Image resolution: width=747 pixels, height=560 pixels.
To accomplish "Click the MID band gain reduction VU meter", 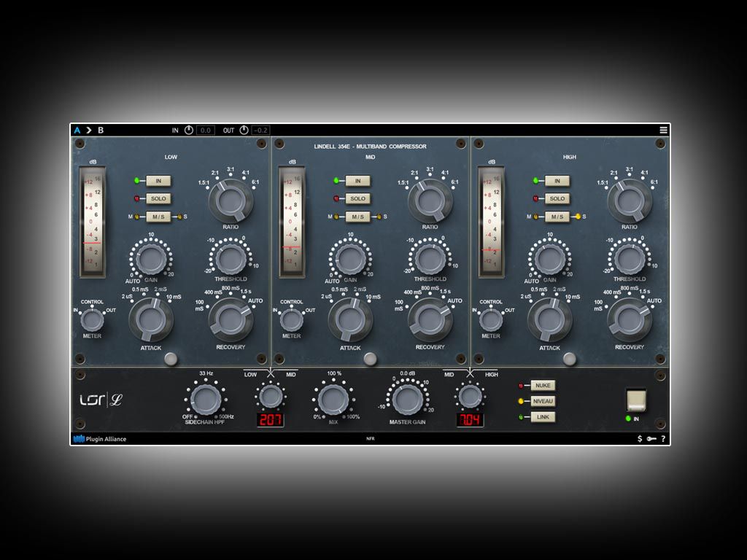I will (292, 222).
